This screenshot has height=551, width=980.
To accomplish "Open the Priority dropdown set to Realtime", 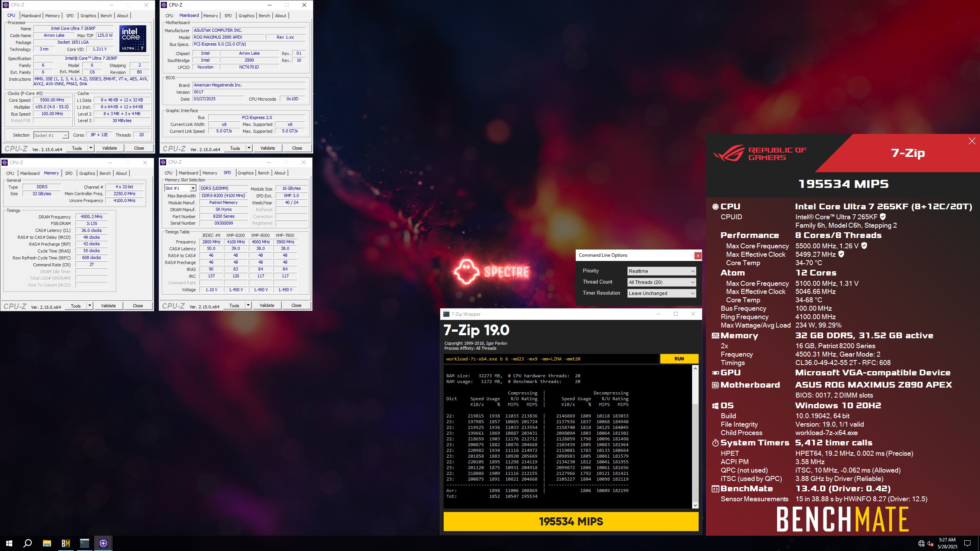I will [x=661, y=271].
